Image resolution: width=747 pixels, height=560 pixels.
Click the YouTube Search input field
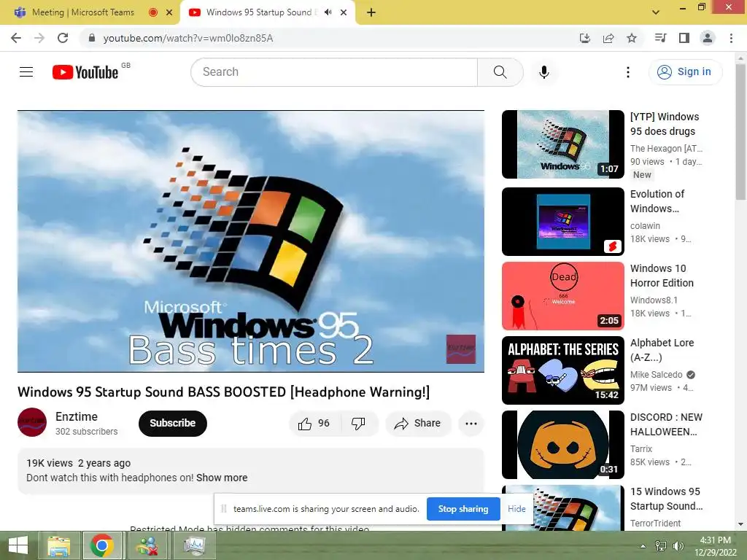click(x=334, y=72)
